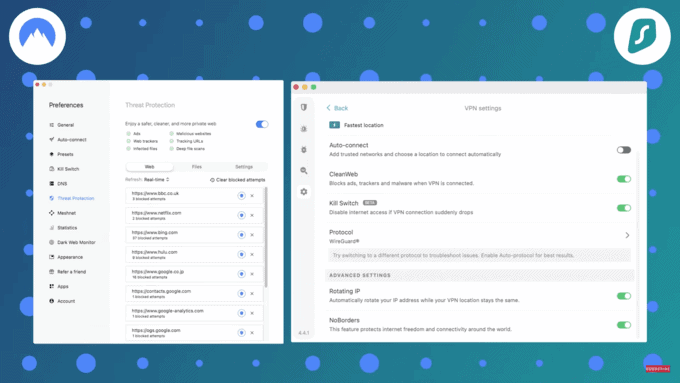Open the Refresh Real-time dropdown
Image resolution: width=680 pixels, height=383 pixels.
tap(157, 180)
